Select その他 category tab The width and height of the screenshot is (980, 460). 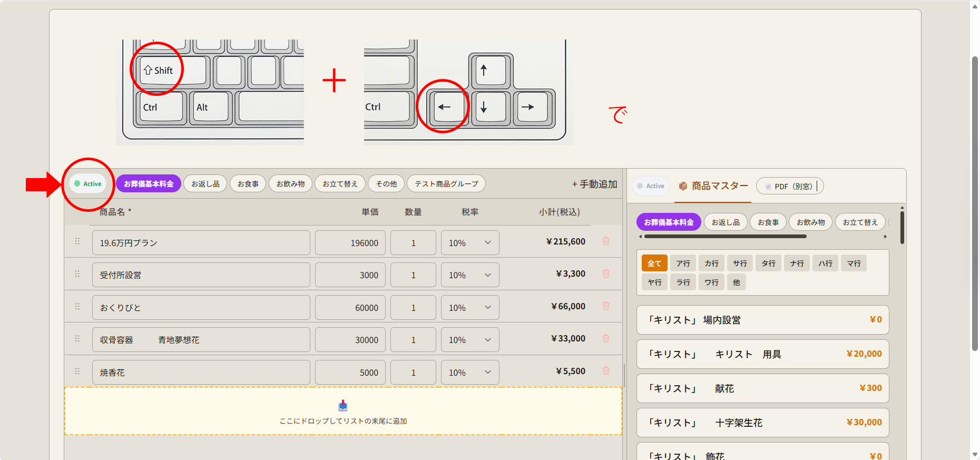click(x=386, y=184)
